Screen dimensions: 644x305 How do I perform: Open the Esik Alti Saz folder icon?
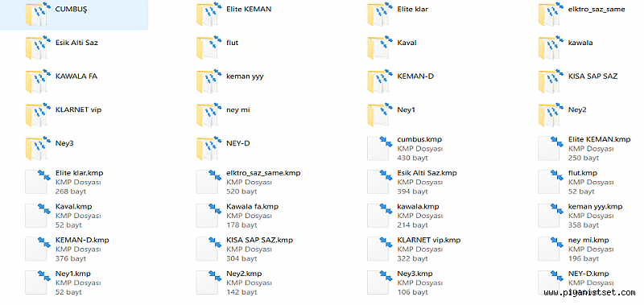pos(38,48)
